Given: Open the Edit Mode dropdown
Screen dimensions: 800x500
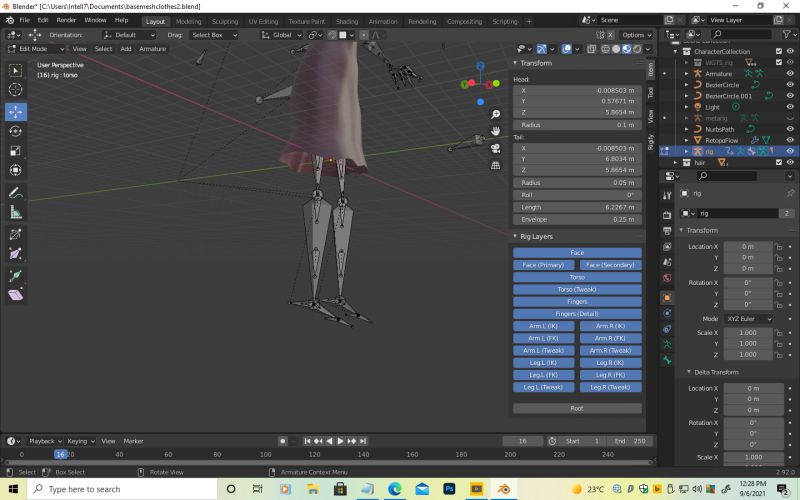Looking at the screenshot, I should coord(36,49).
